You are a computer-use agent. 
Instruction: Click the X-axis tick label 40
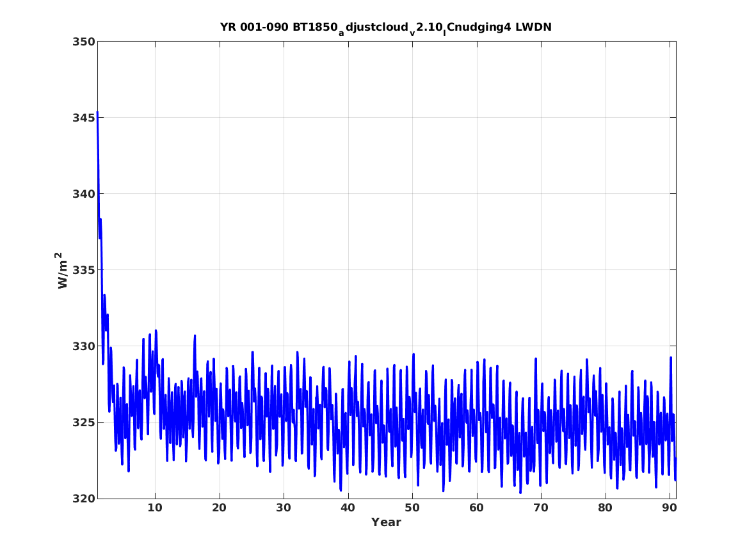tap(348, 508)
